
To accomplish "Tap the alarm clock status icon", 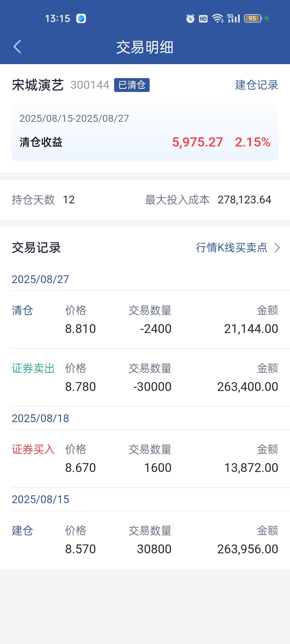I will pyautogui.click(x=190, y=19).
